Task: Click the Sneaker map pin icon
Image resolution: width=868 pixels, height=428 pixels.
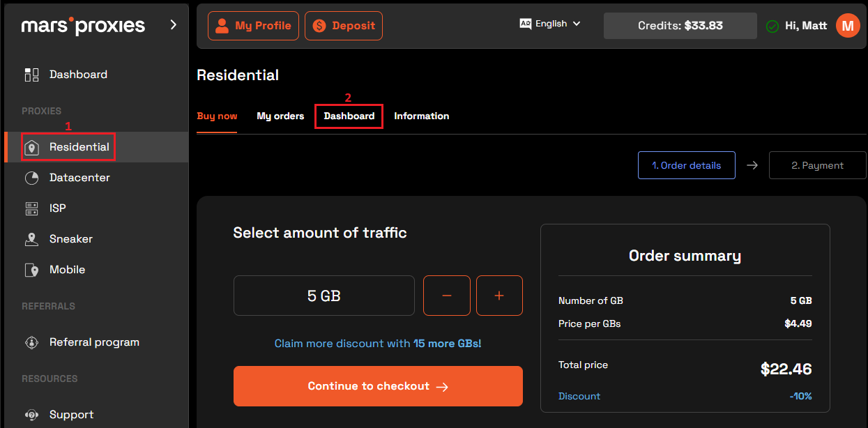Action: click(x=31, y=239)
